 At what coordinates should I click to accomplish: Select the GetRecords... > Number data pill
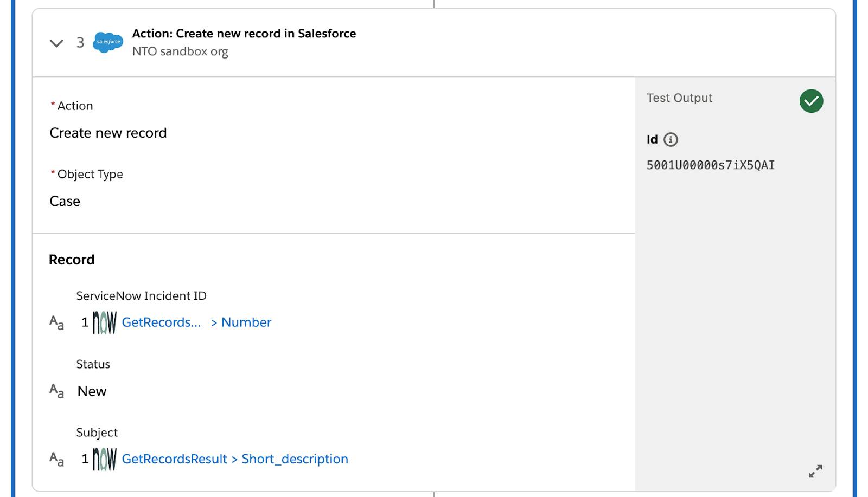(x=196, y=322)
